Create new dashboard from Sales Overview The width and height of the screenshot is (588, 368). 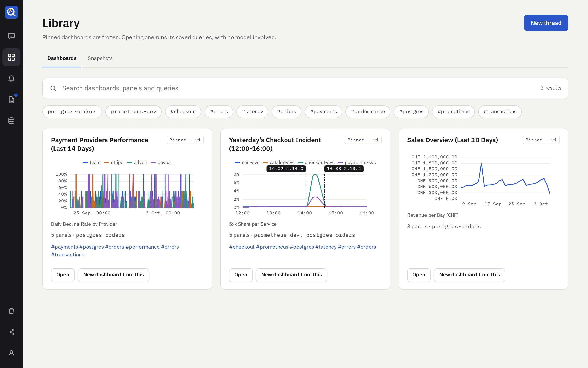tap(469, 275)
